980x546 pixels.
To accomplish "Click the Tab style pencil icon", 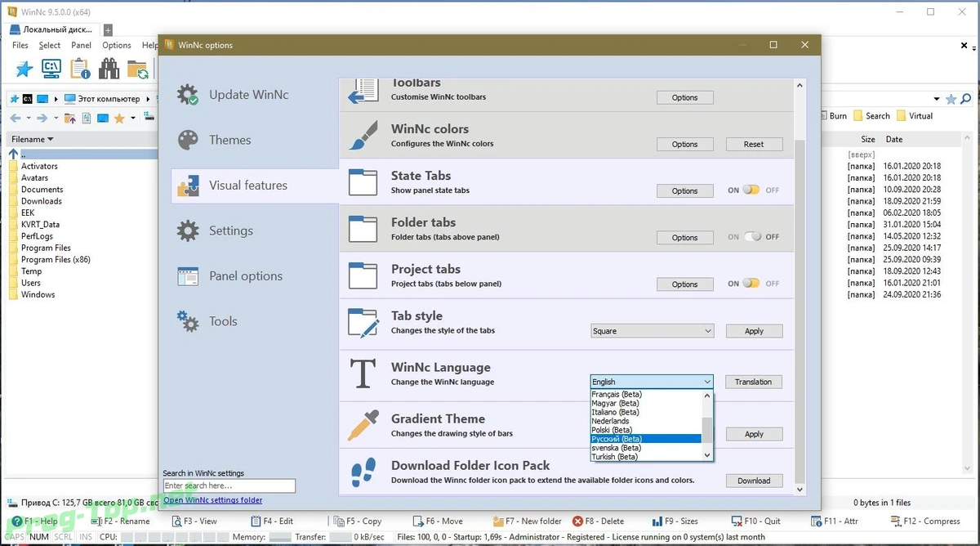I will pyautogui.click(x=363, y=323).
